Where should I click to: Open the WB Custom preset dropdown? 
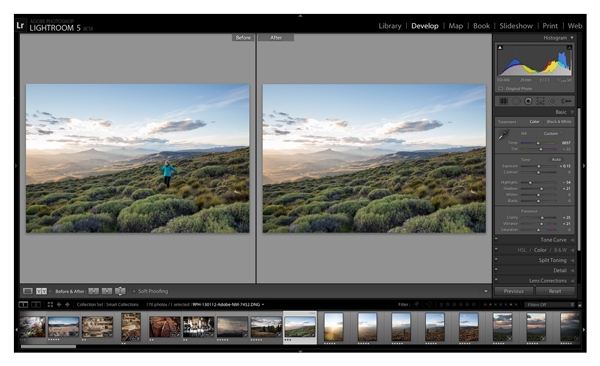point(553,134)
